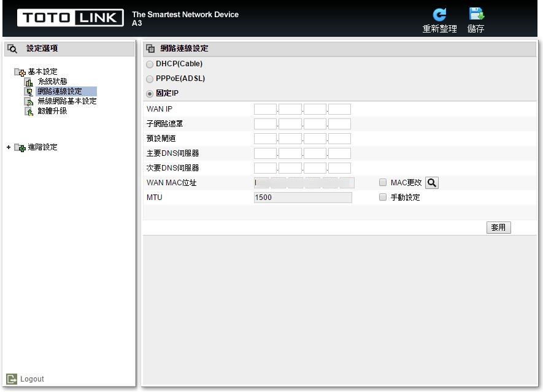Focus the second 主要DNS伺服器 octet field

[x=290, y=153]
